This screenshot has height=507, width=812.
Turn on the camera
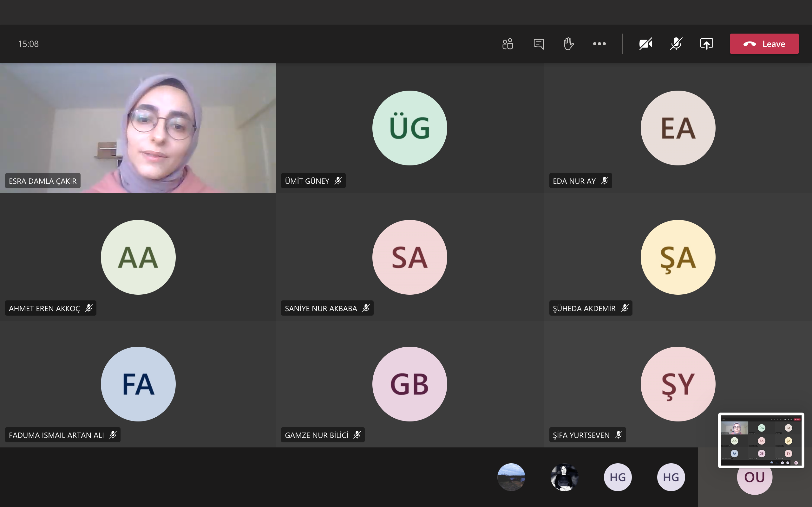[x=645, y=44]
